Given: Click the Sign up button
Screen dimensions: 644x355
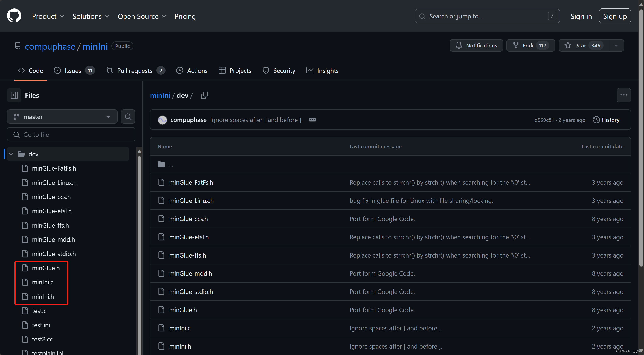Looking at the screenshot, I should [614, 16].
